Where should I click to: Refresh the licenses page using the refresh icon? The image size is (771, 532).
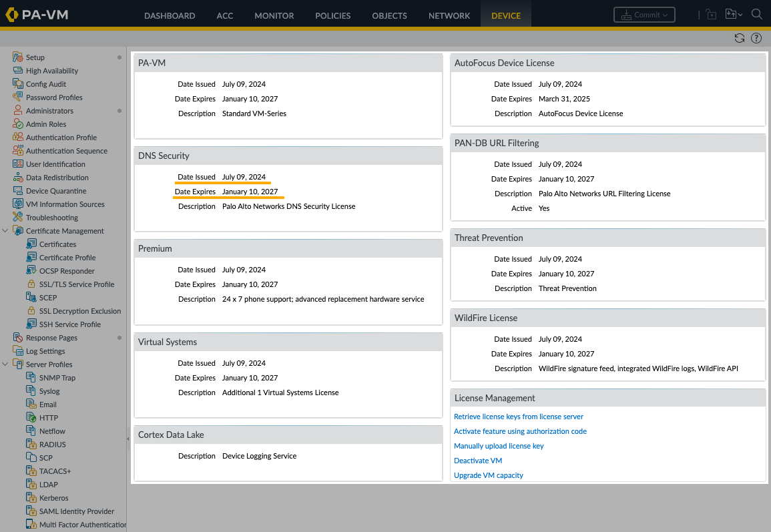tap(740, 38)
